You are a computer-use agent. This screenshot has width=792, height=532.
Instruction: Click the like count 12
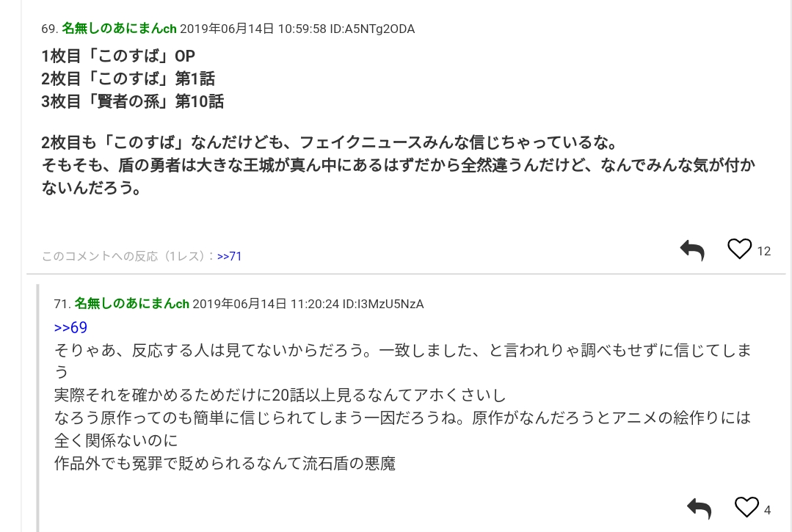click(763, 251)
